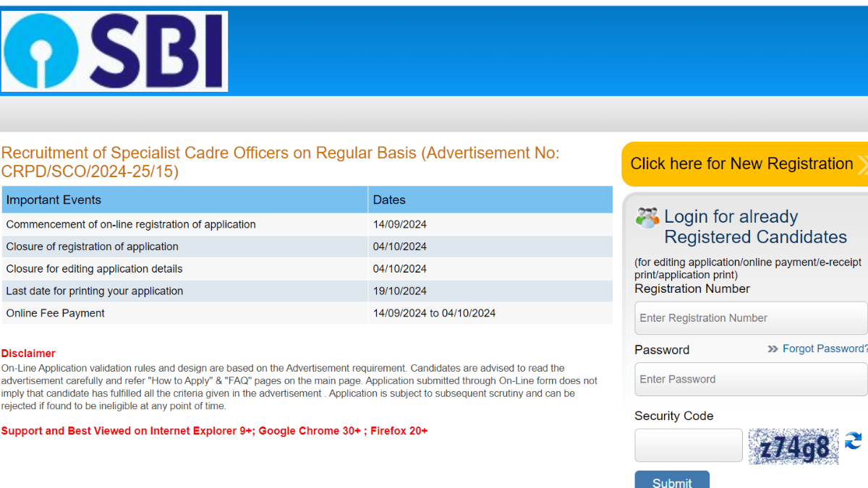This screenshot has width=868, height=488.
Task: Click 14/09/2024 to 04/10/2024 fee dates
Action: click(x=434, y=313)
